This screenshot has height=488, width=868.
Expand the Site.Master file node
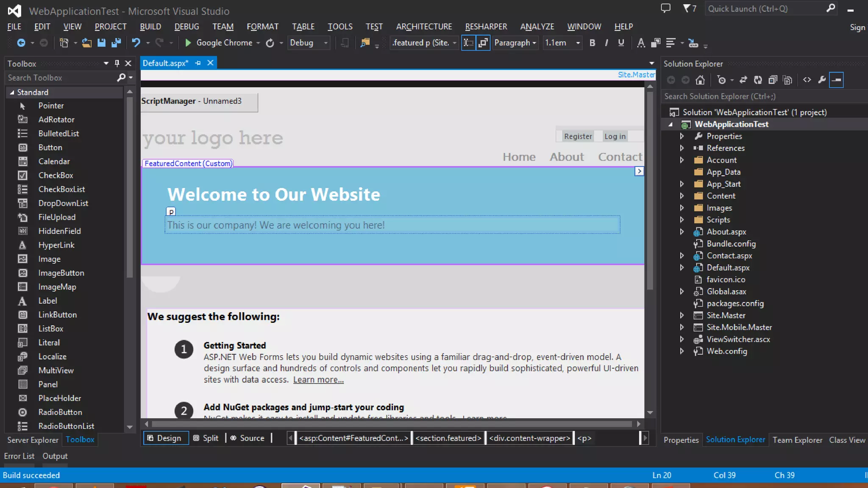point(682,315)
